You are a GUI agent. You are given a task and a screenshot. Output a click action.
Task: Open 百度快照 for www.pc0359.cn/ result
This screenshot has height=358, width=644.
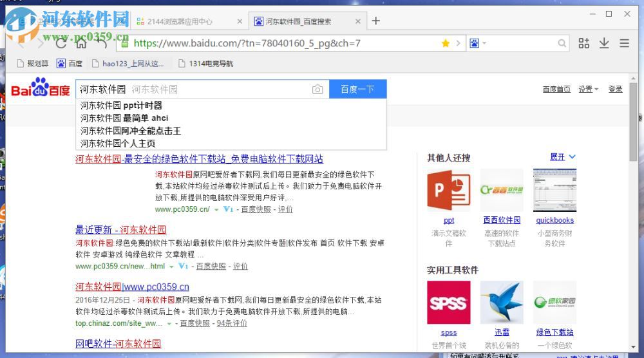(x=256, y=209)
